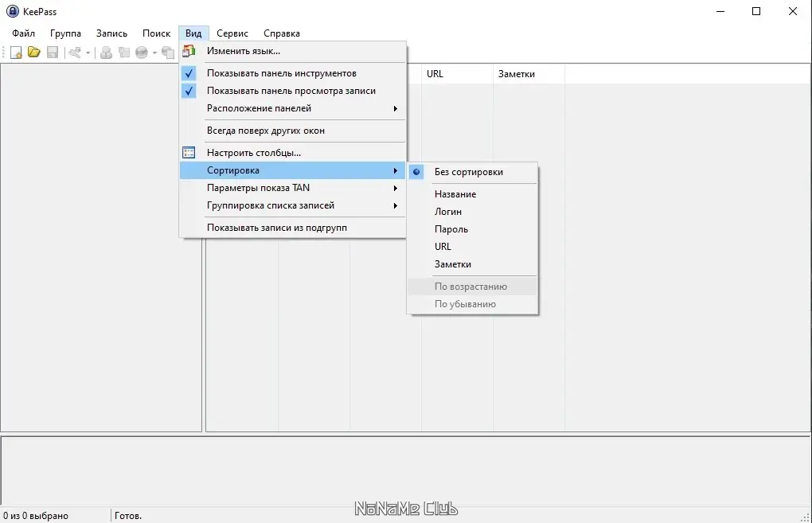Open the Сервис menu
This screenshot has height=523, width=812.
click(x=232, y=33)
